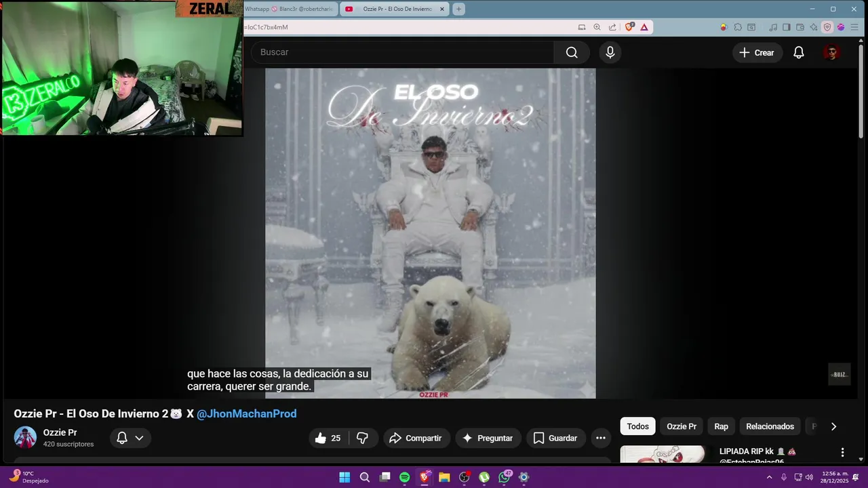868x488 pixels.
Task: Open Brave playlist music note icon
Action: tap(773, 27)
